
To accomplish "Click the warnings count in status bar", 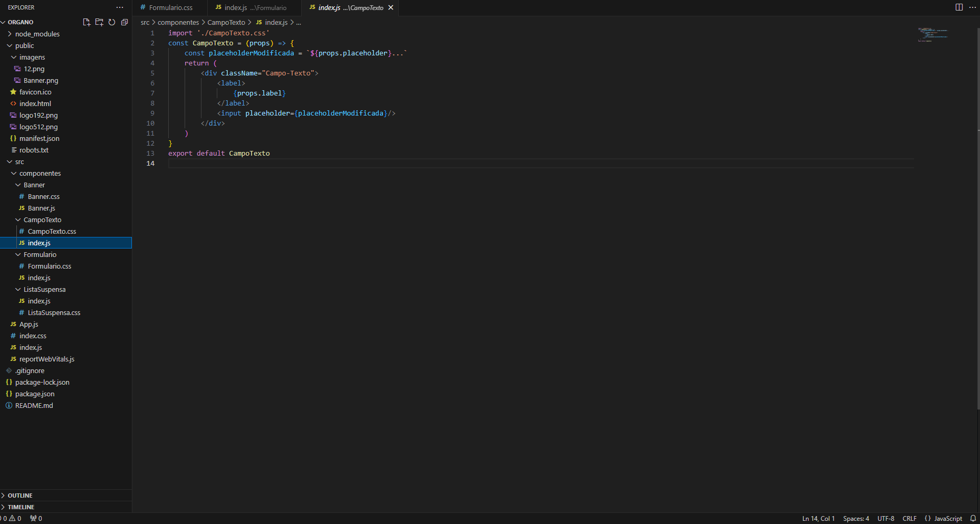I will 15,519.
